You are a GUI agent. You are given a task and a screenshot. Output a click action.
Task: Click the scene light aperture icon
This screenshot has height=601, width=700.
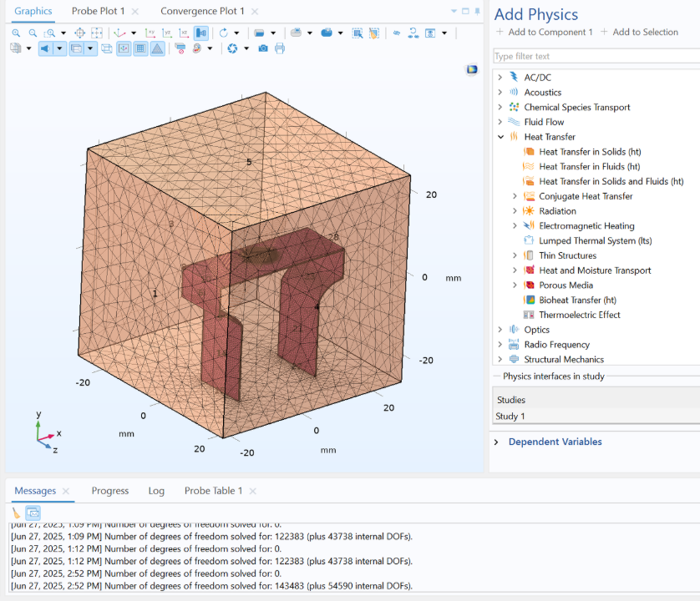point(232,48)
